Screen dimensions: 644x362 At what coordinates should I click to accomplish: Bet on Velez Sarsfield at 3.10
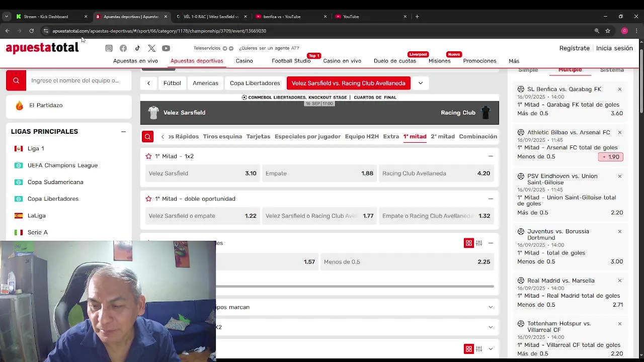(x=202, y=173)
